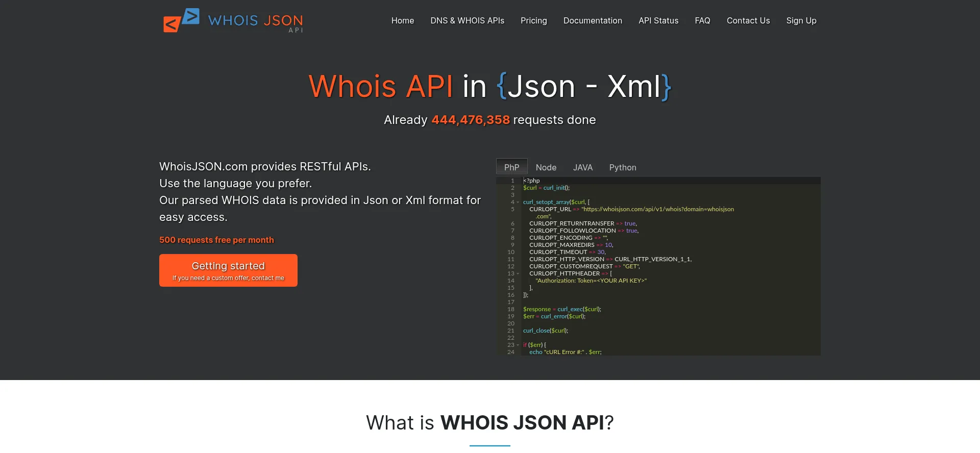Click 'WhoisJSON.com provides RESTful APIs.' text

point(265,166)
